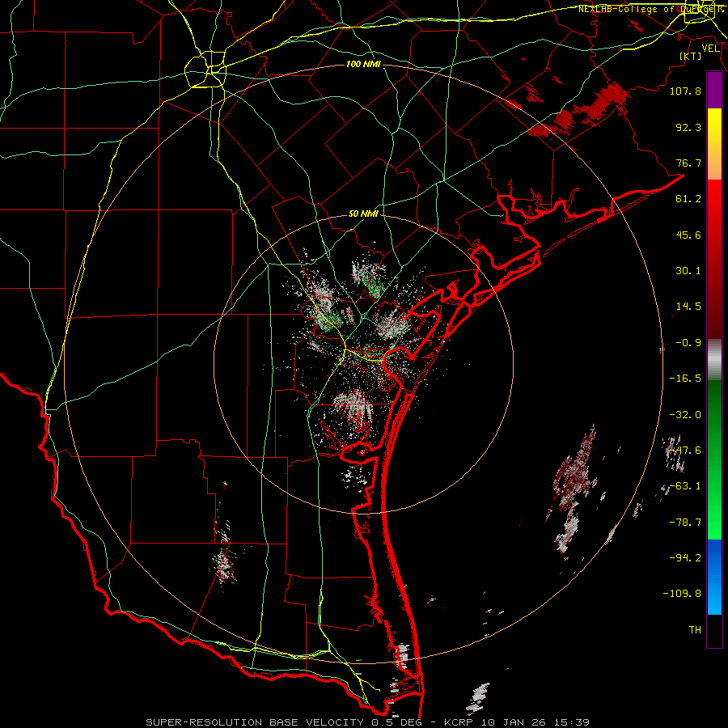Image resolution: width=728 pixels, height=728 pixels.
Task: Click the "TH" legend label
Action: pyautogui.click(x=695, y=630)
